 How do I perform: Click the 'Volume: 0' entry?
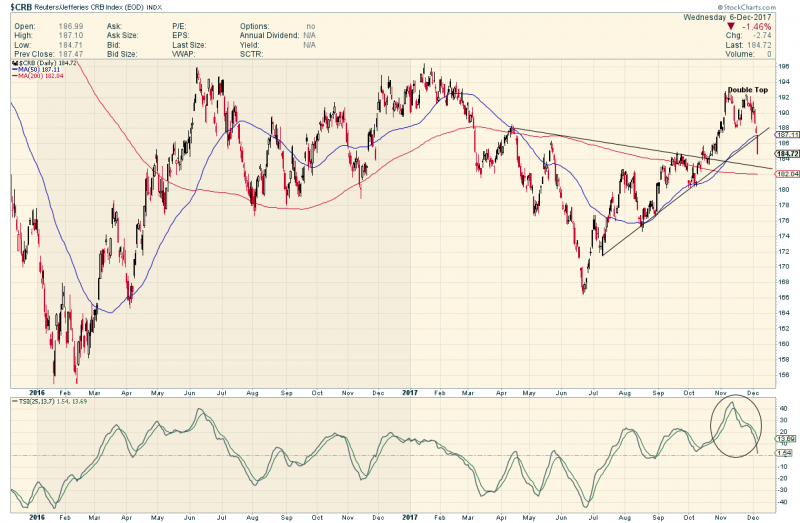(748, 54)
